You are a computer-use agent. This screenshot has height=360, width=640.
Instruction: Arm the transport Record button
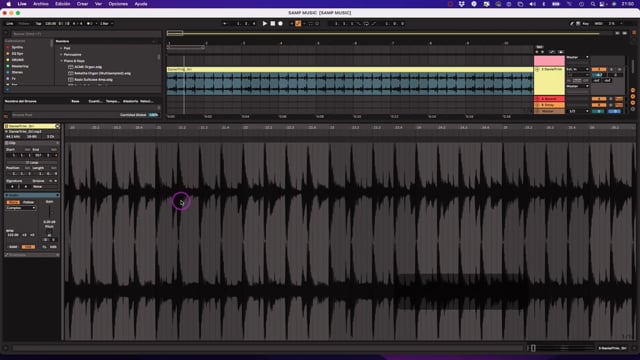[280, 24]
